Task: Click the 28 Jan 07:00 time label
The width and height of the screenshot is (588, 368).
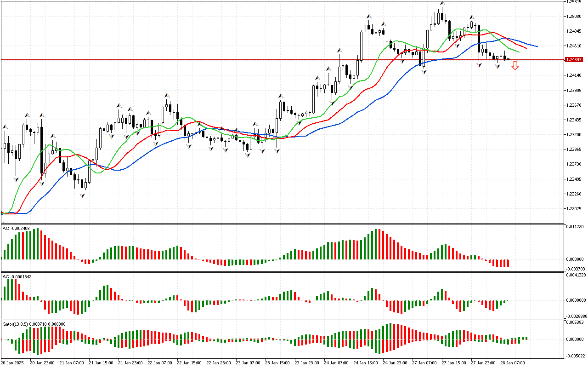Action: (513, 362)
